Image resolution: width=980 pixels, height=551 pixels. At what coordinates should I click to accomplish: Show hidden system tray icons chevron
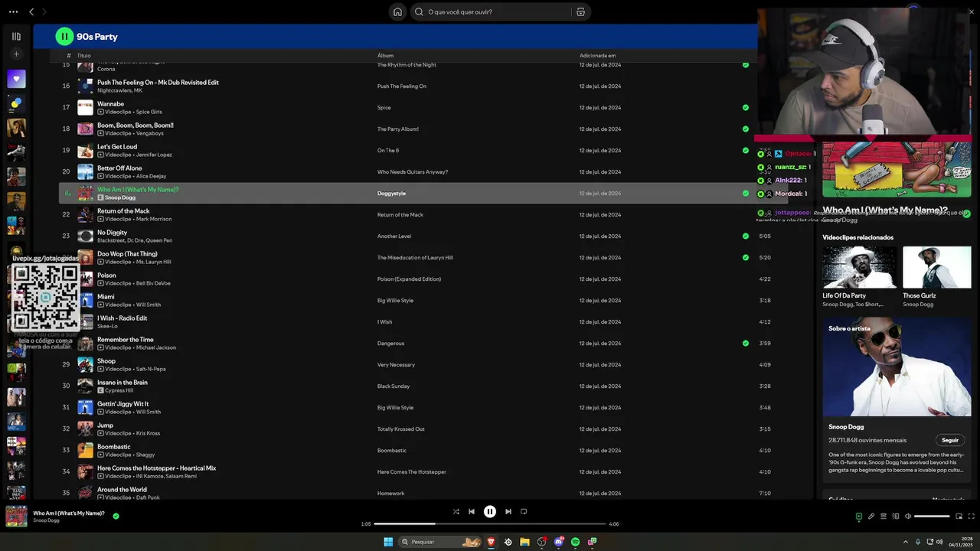pos(906,542)
